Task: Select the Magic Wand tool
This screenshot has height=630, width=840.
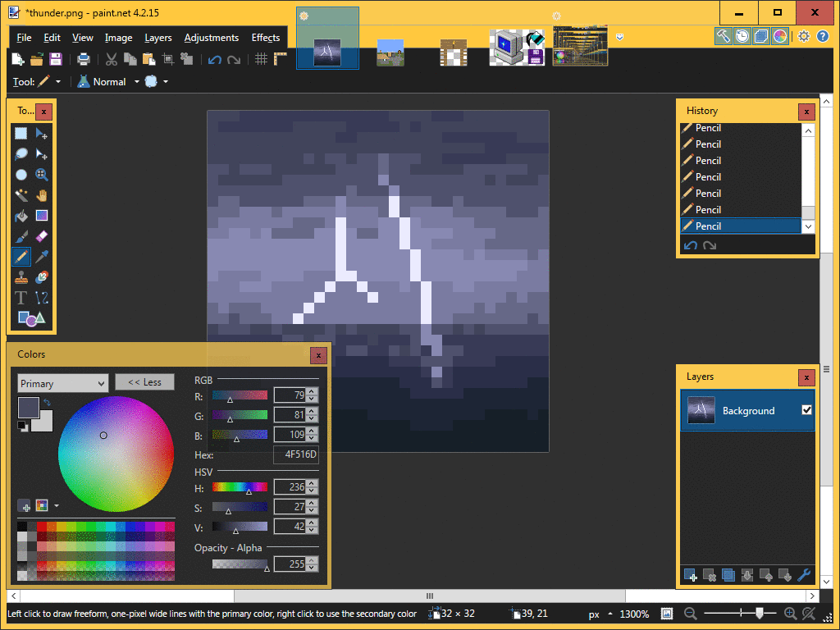Action: click(x=21, y=195)
